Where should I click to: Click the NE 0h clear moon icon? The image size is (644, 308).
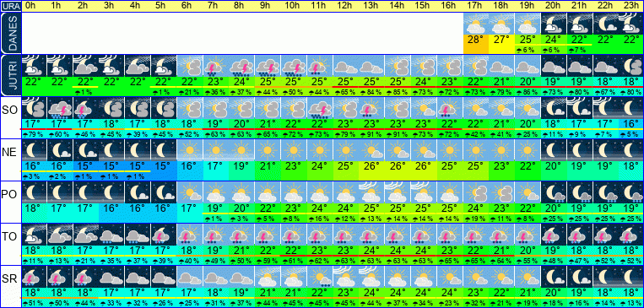point(34,150)
